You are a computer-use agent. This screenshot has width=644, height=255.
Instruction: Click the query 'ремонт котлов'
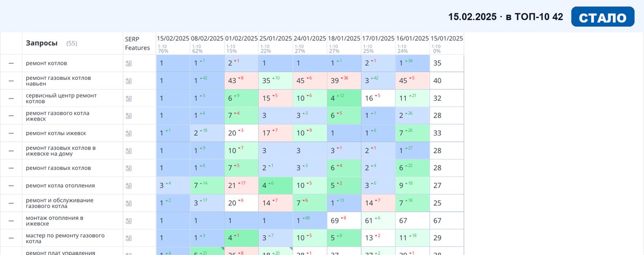(x=47, y=63)
